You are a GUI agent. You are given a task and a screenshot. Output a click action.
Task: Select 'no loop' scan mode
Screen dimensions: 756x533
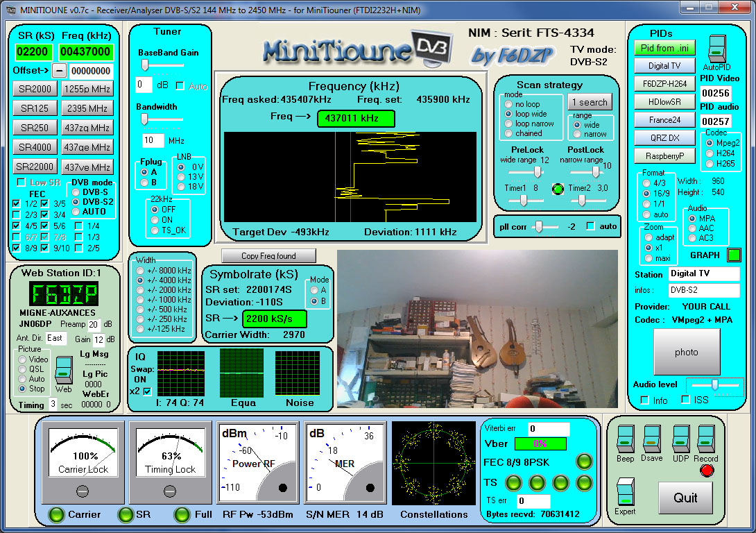508,104
